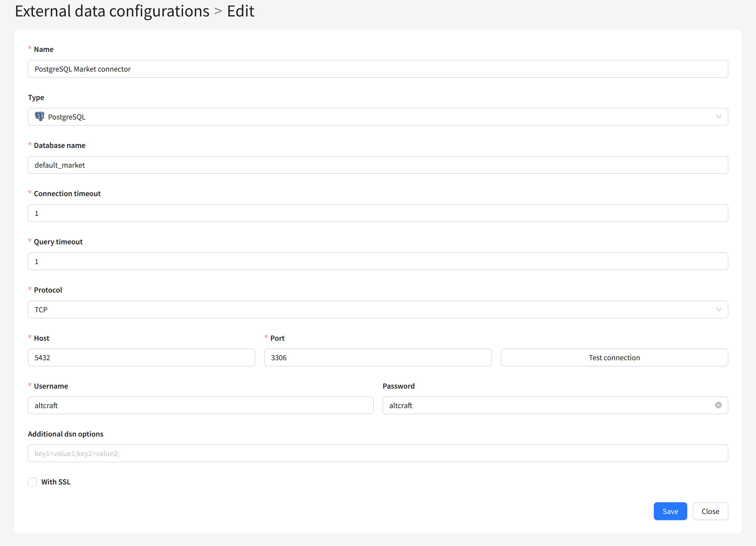Screen dimensions: 756x546
Task: Select the TCP protocol combo box
Action: (367, 309)
